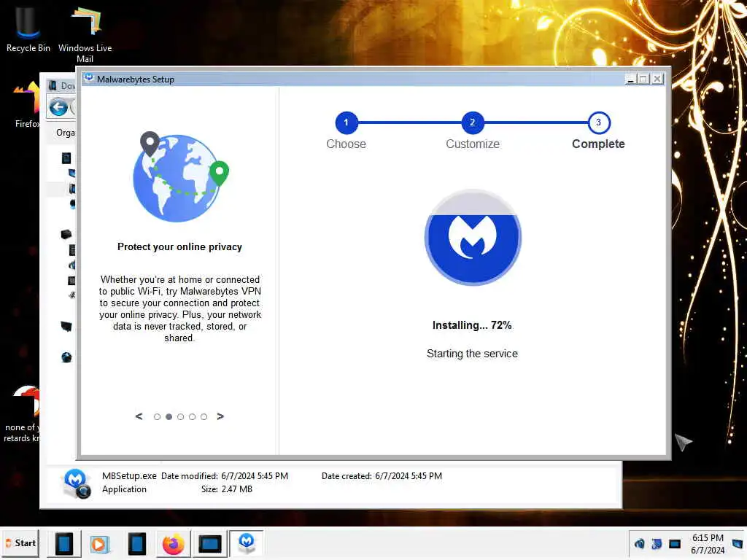Open the media player taskbar icon

click(x=99, y=543)
